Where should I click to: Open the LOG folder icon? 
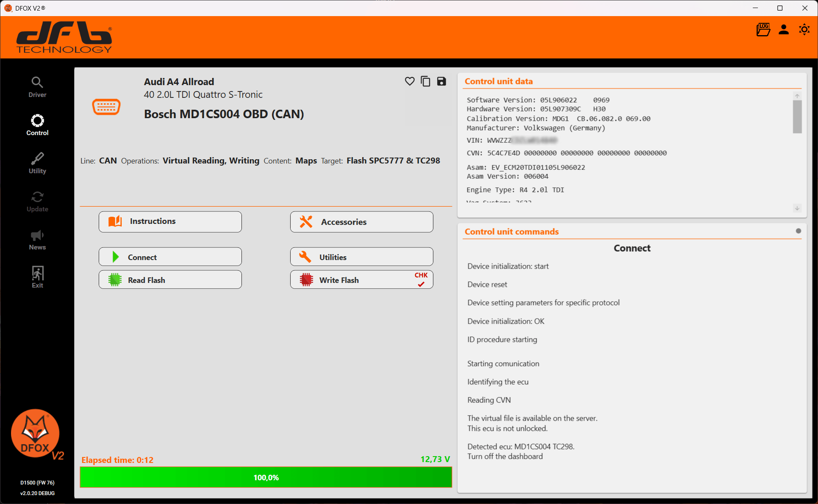tap(763, 30)
